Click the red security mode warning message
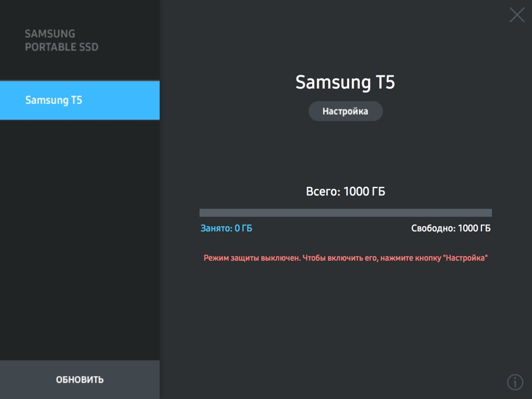 345,258
